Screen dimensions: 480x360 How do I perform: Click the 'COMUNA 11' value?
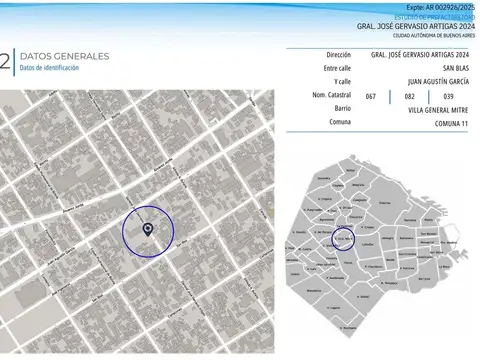(x=451, y=124)
